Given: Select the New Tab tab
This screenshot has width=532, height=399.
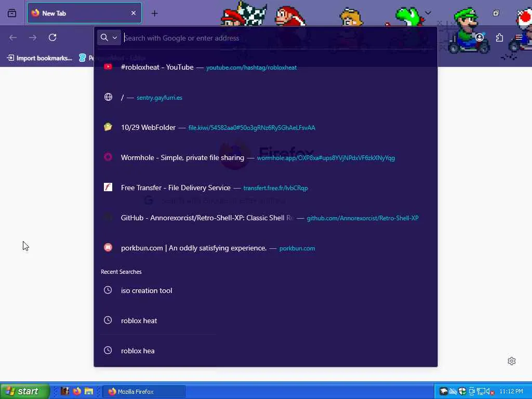Looking at the screenshot, I should (x=84, y=13).
